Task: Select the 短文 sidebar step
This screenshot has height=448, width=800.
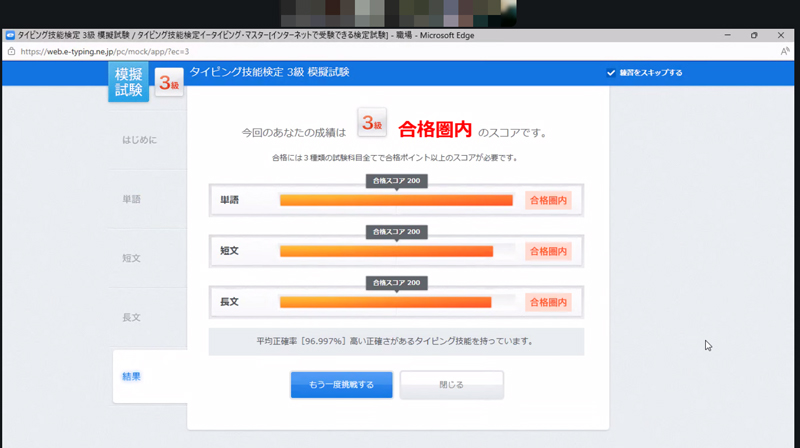Action: click(x=131, y=258)
